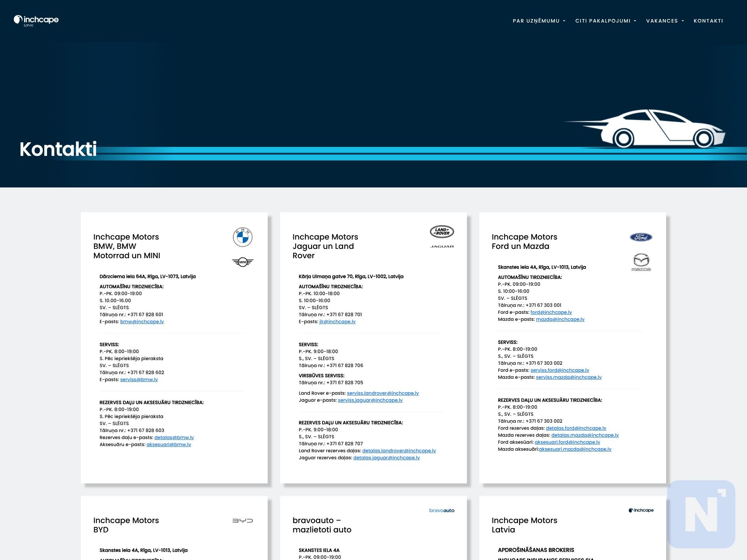The image size is (747, 560).
Task: Expand the VAKANCES dropdown menu
Action: 665,21
